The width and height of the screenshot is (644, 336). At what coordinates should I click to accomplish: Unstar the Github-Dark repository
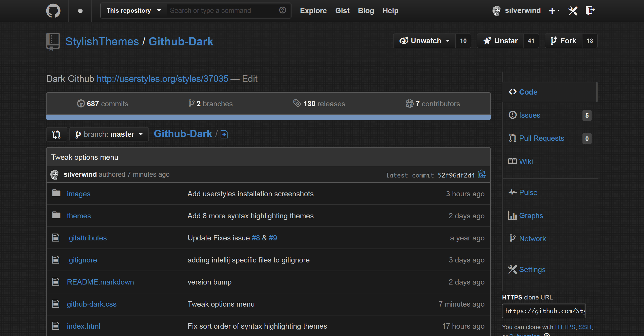[500, 41]
